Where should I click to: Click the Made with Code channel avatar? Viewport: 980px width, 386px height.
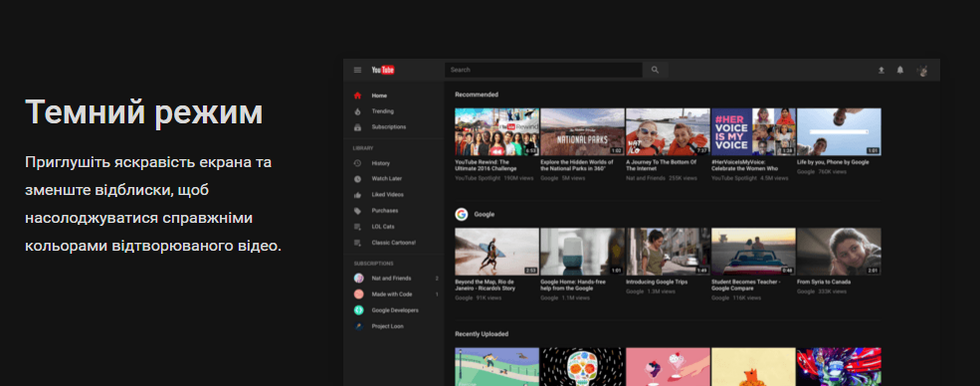(x=359, y=294)
